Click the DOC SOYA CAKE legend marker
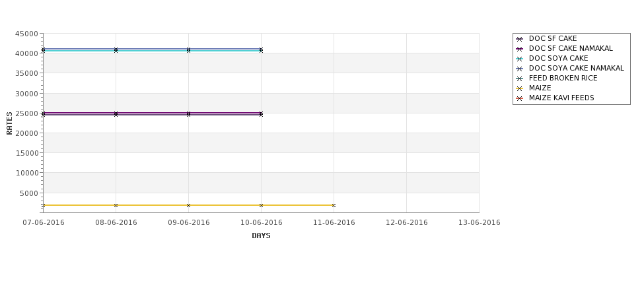The image size is (644, 283). click(x=520, y=59)
